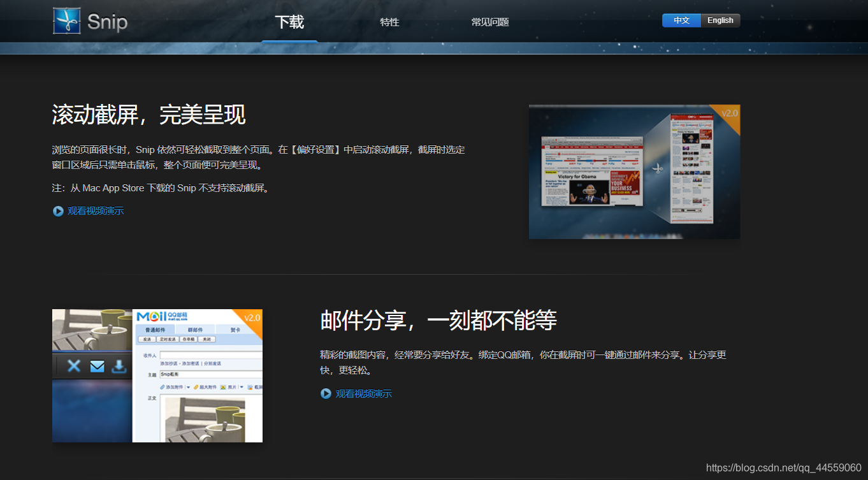Click the QQ邮箱 Mail logo in thumbnail
The image size is (868, 480).
pyautogui.click(x=163, y=317)
